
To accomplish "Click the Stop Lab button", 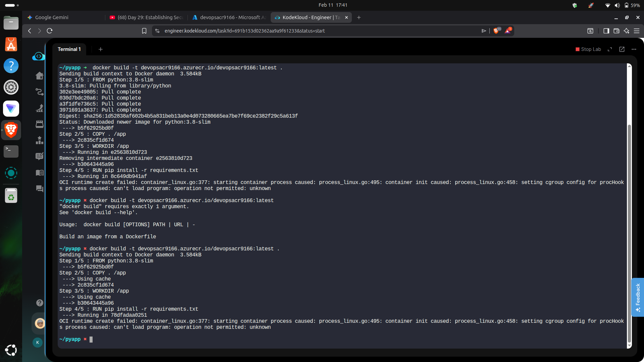I will click(588, 49).
